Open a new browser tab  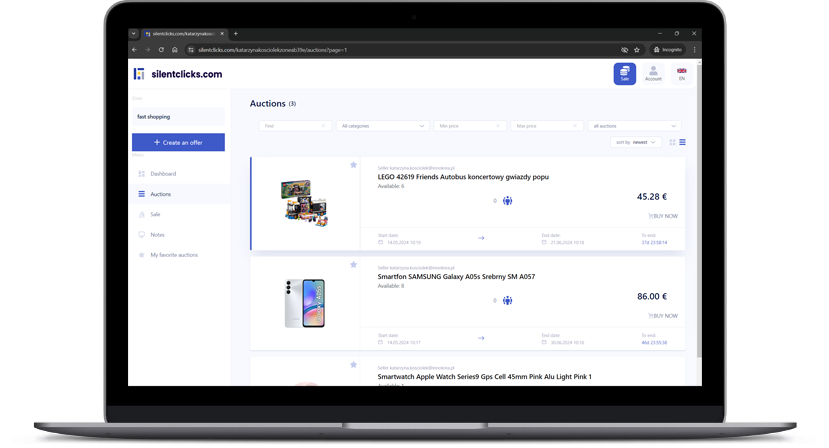tap(236, 33)
